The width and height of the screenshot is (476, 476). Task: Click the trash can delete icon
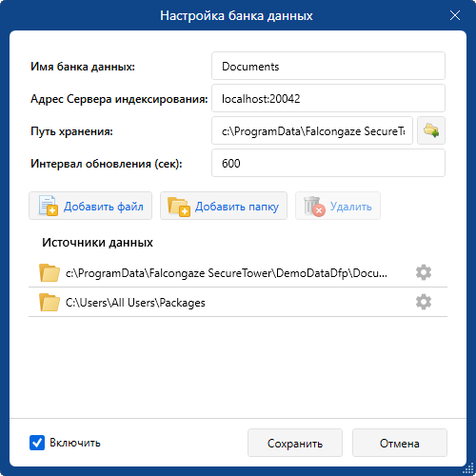point(314,207)
